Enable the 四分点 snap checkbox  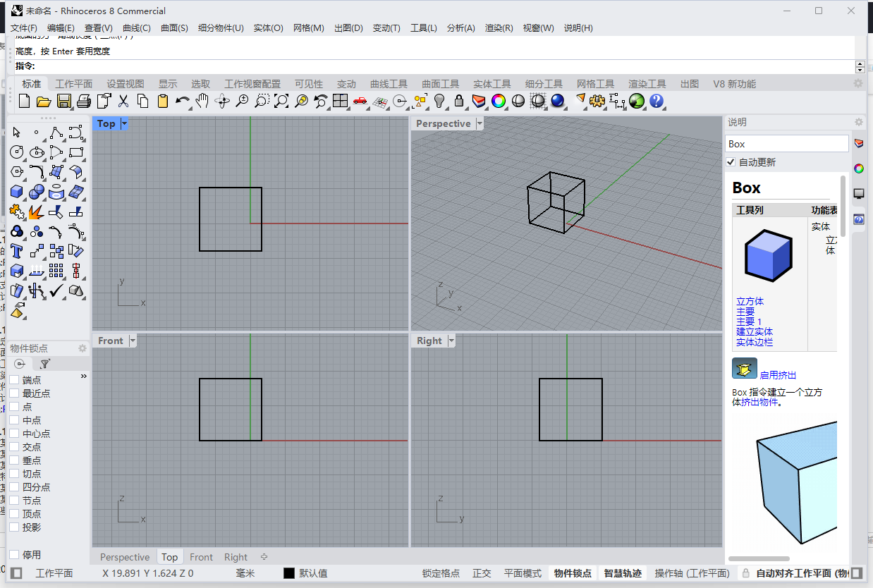tap(14, 487)
